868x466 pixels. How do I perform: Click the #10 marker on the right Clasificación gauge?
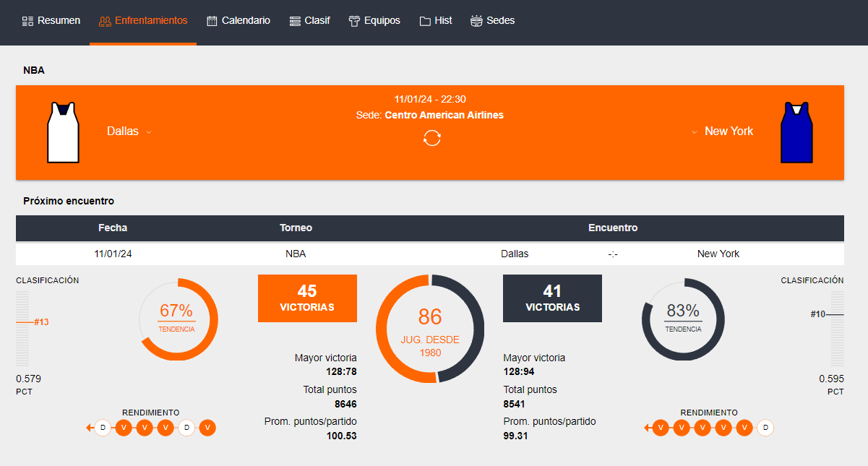point(818,314)
